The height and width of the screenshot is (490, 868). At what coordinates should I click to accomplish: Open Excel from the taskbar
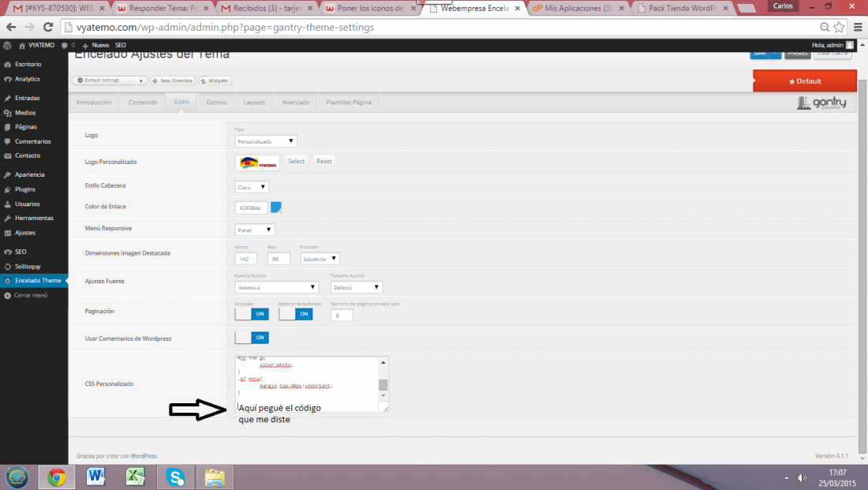tap(135, 477)
